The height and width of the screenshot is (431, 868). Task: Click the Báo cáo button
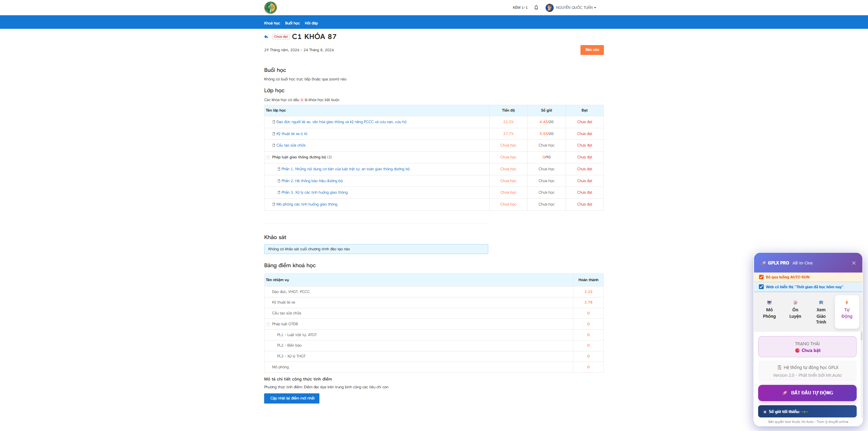[x=592, y=50]
